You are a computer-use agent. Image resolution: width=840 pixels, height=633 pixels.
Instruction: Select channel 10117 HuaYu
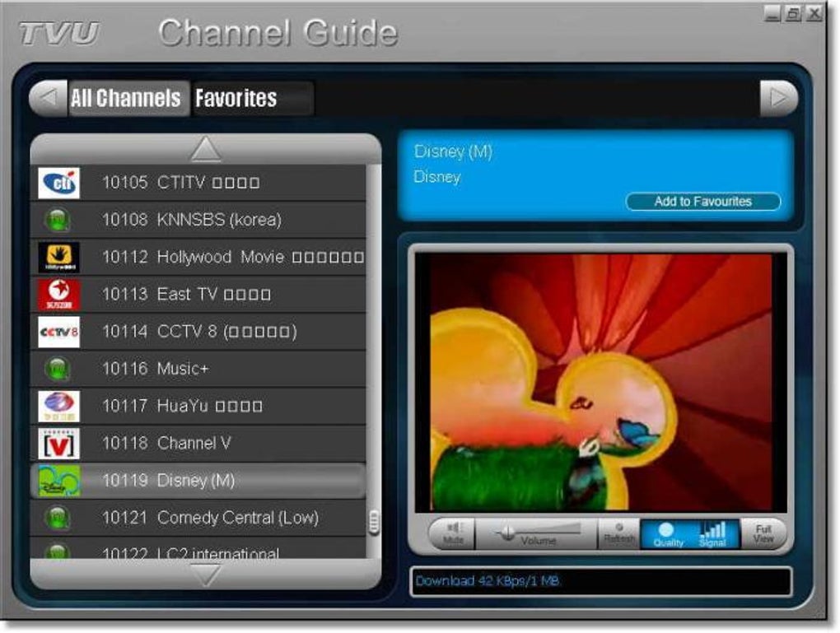tap(198, 407)
